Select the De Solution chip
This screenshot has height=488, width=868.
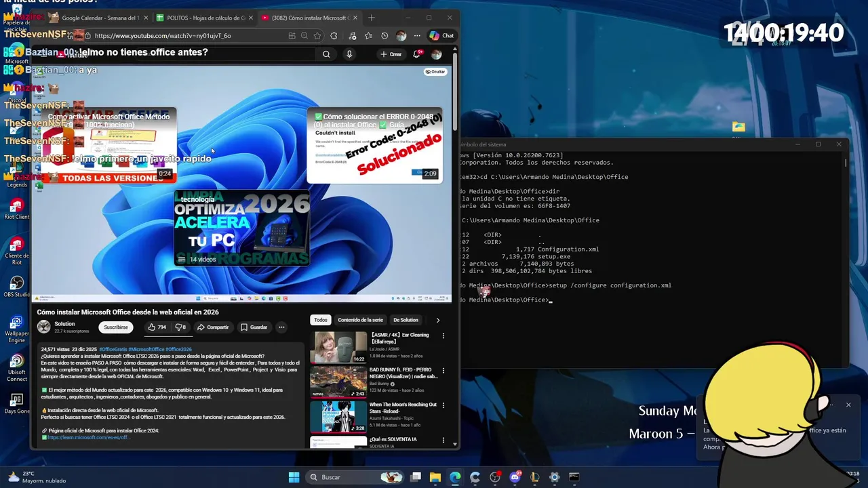click(x=406, y=320)
